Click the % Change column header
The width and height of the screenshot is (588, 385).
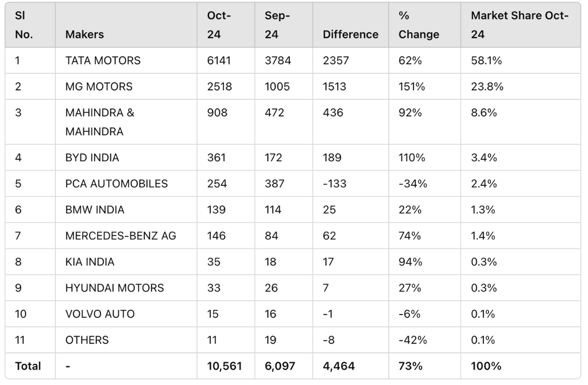(419, 25)
